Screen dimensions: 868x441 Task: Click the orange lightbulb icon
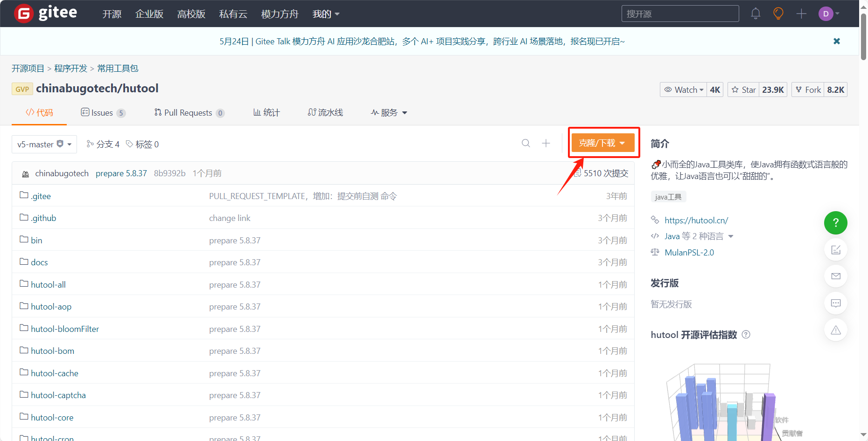pyautogui.click(x=778, y=14)
